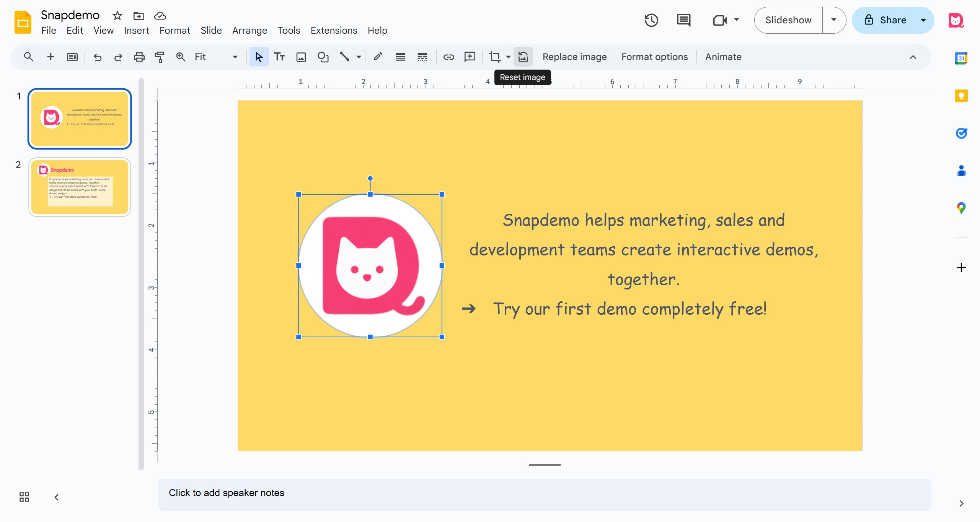
Task: Add a comment from toolbar
Action: tap(470, 57)
